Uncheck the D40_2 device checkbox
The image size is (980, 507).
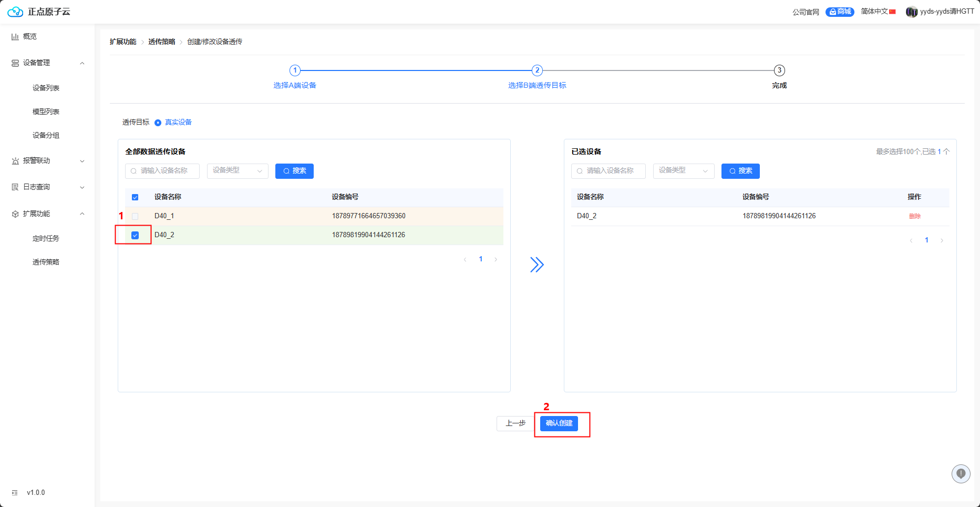click(x=135, y=235)
